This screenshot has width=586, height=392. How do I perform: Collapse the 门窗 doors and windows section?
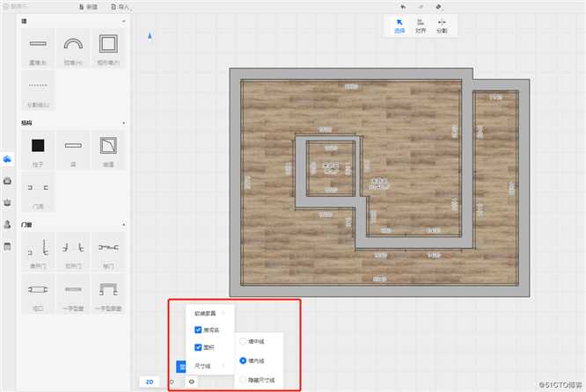click(x=124, y=225)
